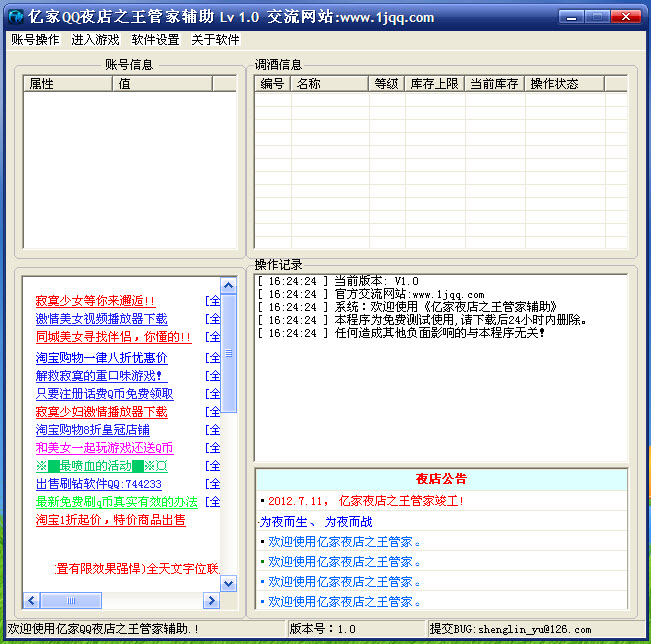Open link 最新免费刷q币真实有效的办法
The height and width of the screenshot is (644, 651).
click(117, 502)
